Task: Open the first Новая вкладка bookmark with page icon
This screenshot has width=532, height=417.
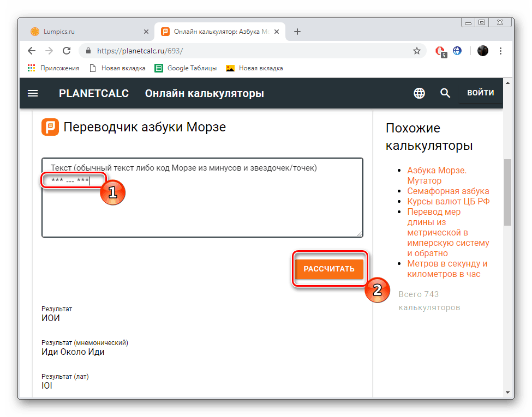Action: [117, 68]
